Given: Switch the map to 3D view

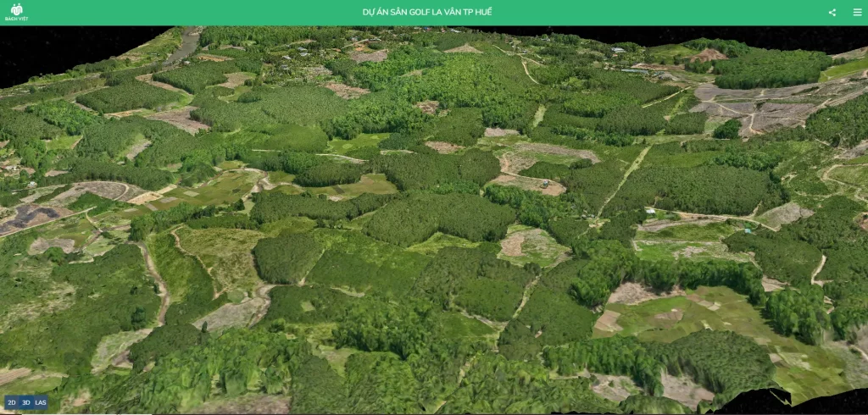Looking at the screenshot, I should click(x=25, y=402).
